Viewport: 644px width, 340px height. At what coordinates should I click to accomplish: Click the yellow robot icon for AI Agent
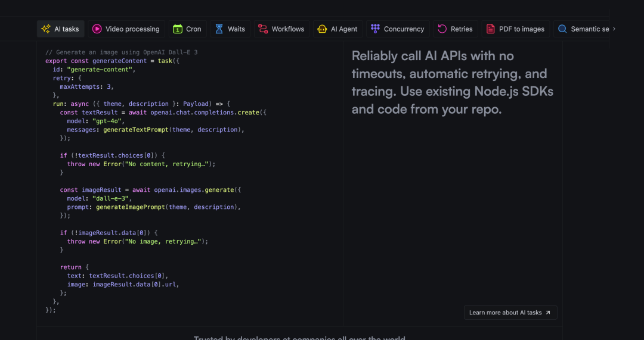323,29
